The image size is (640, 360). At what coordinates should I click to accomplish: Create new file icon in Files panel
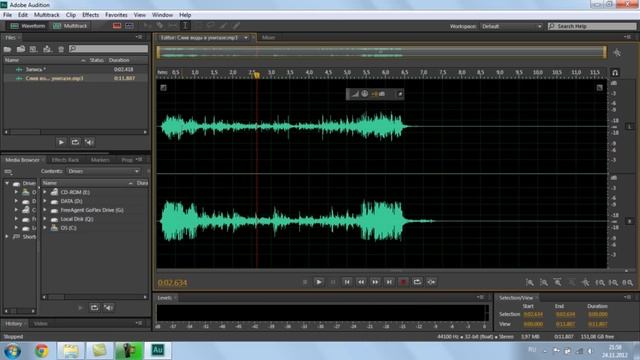(33, 49)
